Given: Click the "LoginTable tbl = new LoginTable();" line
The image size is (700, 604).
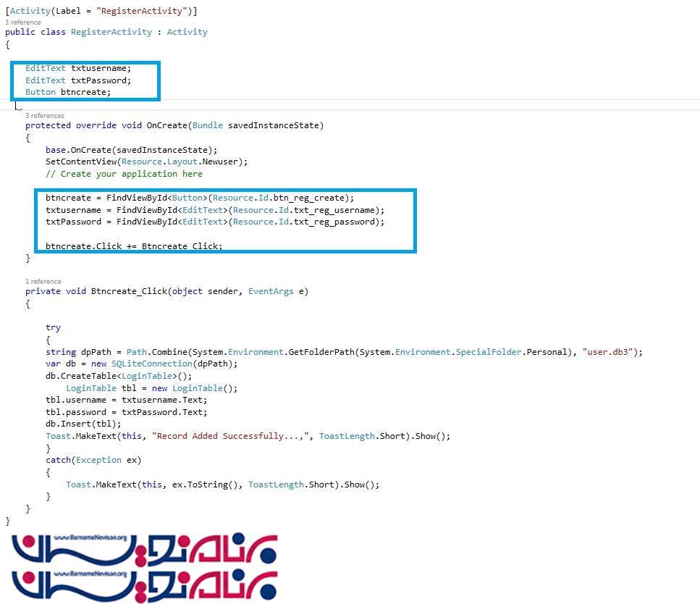Looking at the screenshot, I should pos(152,388).
